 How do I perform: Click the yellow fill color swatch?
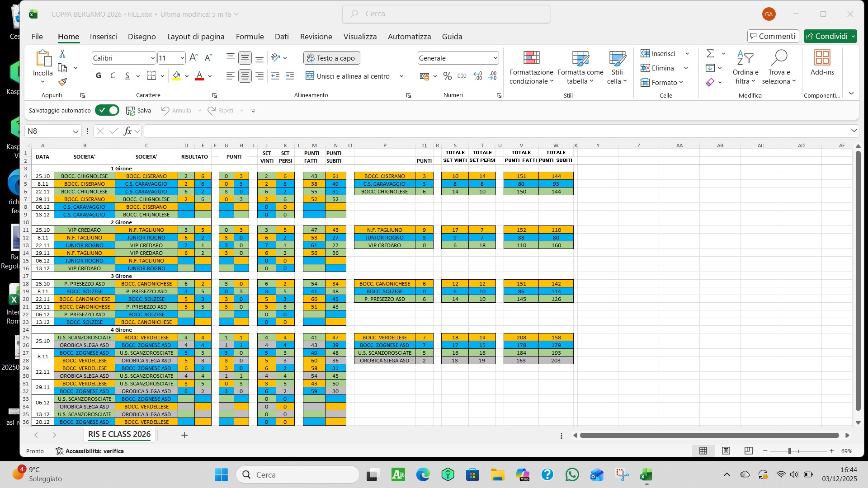[176, 76]
